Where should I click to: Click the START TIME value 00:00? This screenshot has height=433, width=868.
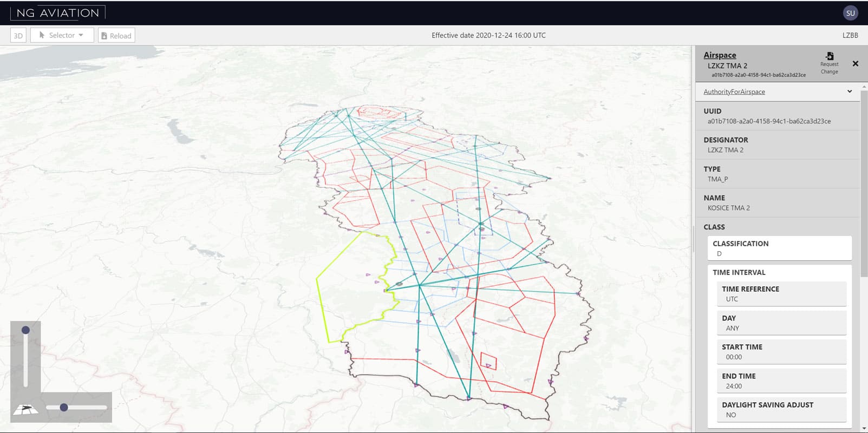(x=734, y=357)
